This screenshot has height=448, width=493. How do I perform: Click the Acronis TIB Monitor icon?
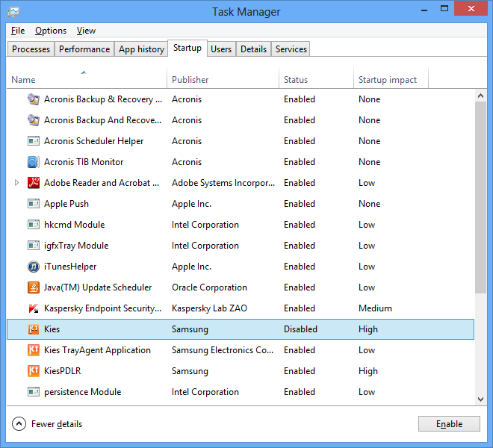point(33,162)
